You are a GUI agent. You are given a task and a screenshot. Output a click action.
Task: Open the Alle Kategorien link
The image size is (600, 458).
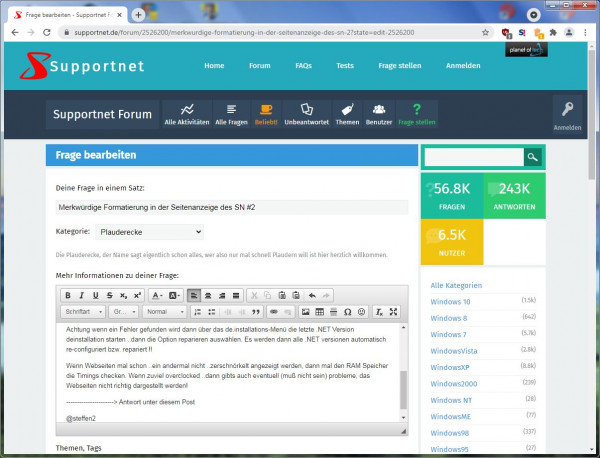coord(456,285)
